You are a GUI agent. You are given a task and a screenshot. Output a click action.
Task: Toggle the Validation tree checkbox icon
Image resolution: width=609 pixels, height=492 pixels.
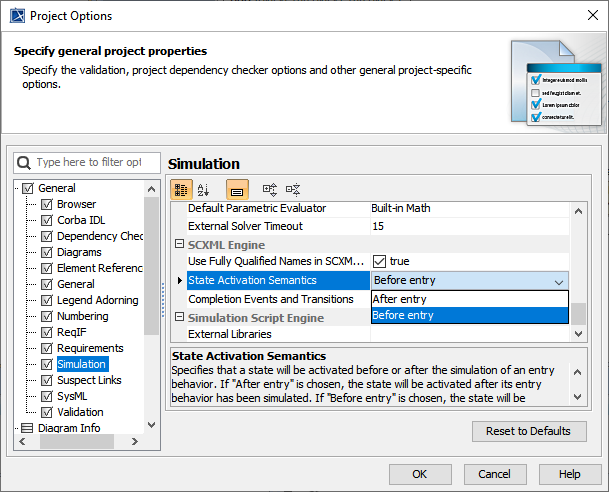[46, 412]
